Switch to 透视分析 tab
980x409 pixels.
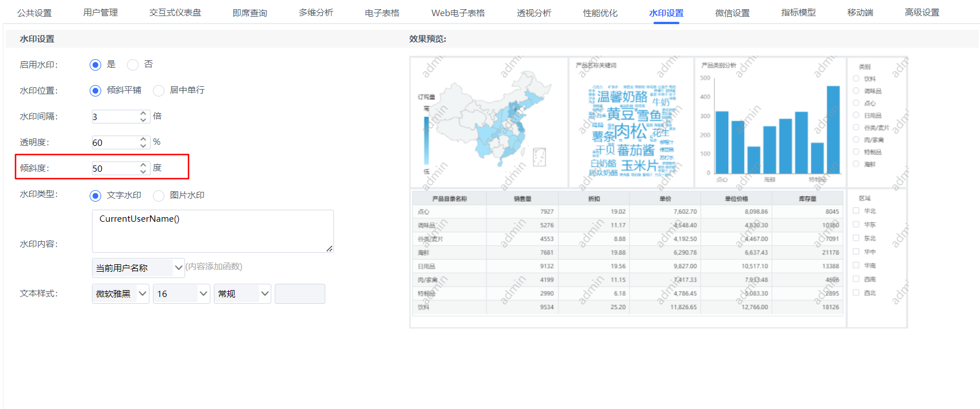pos(534,13)
